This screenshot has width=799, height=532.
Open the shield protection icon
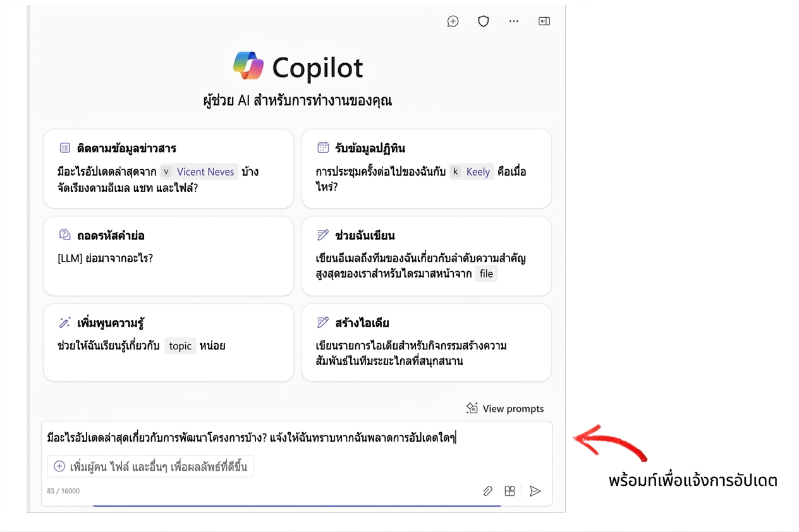pos(484,21)
